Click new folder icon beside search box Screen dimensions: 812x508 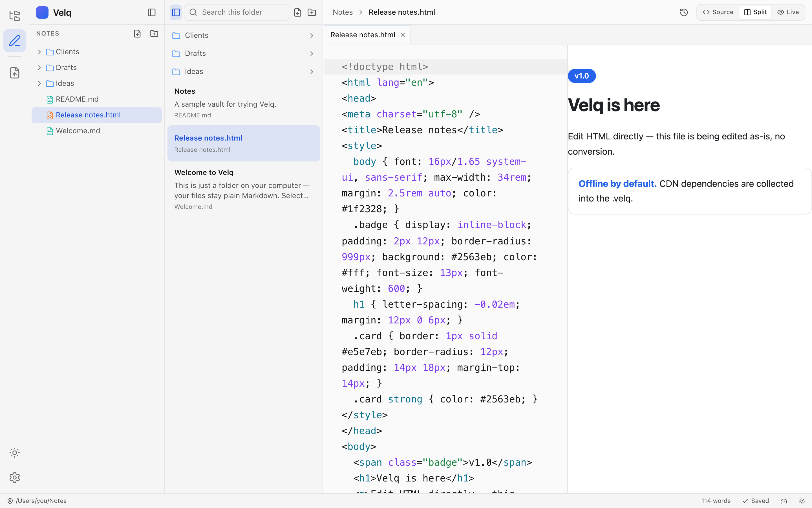[312, 12]
